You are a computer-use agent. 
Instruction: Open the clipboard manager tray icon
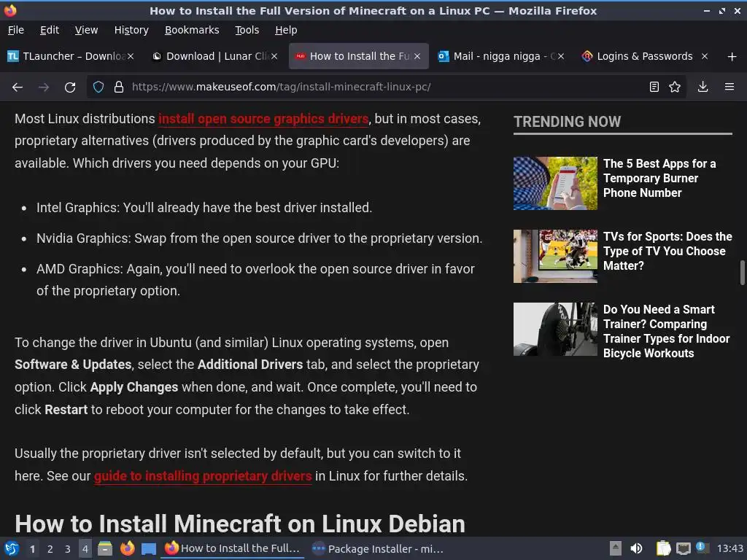point(663,548)
